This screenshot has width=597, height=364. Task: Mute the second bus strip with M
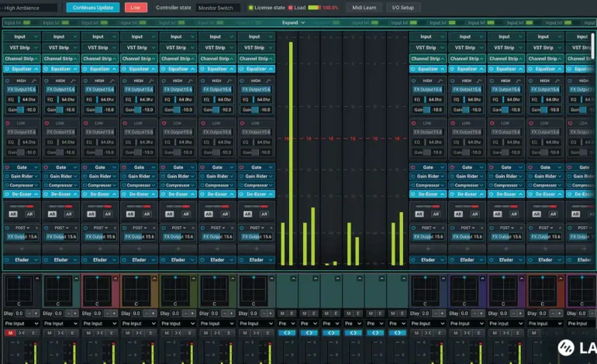(x=304, y=314)
